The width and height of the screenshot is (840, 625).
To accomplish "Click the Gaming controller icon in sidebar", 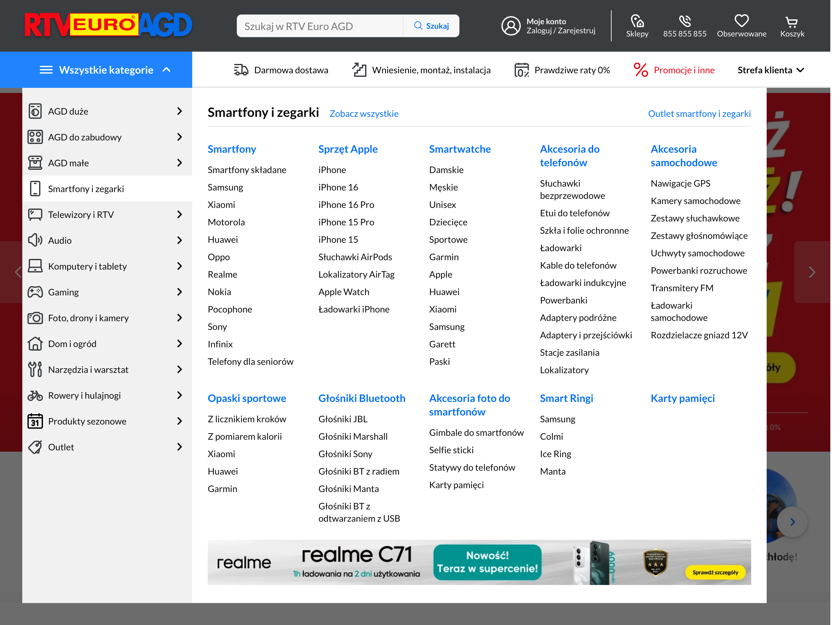I will coord(35,292).
